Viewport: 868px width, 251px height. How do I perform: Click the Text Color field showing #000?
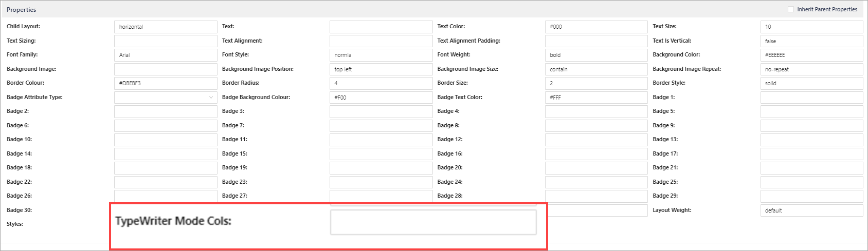(596, 27)
